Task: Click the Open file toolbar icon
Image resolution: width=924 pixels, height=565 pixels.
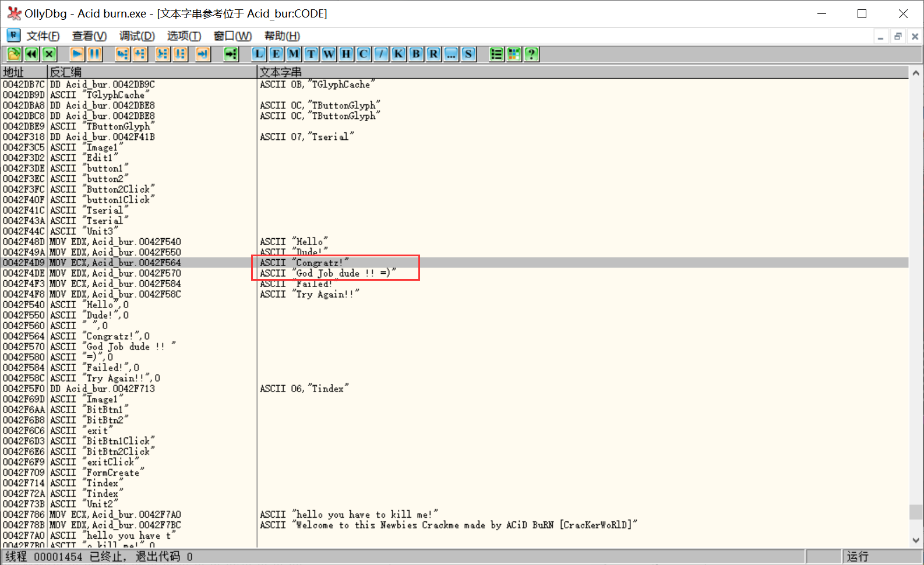Action: tap(14, 54)
